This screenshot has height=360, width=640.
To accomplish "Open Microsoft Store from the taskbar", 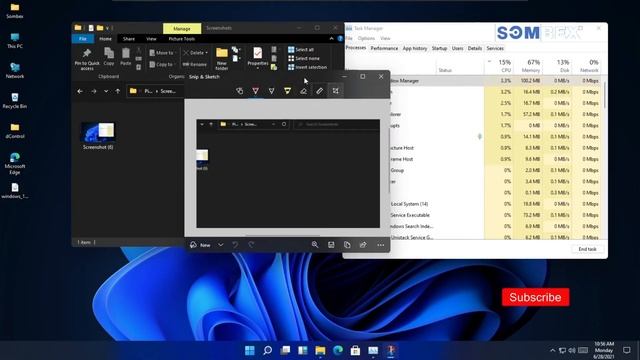I will tap(356, 350).
